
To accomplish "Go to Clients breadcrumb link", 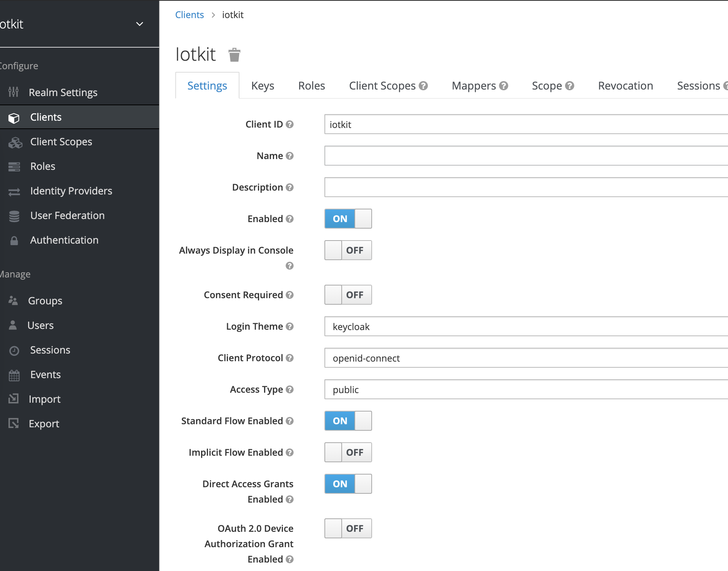I will click(189, 15).
